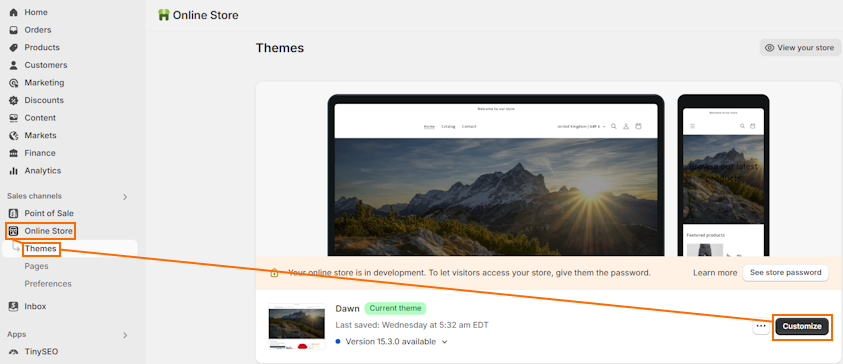The width and height of the screenshot is (843, 364).
Task: Click the Inbox icon in sidebar
Action: 14,306
